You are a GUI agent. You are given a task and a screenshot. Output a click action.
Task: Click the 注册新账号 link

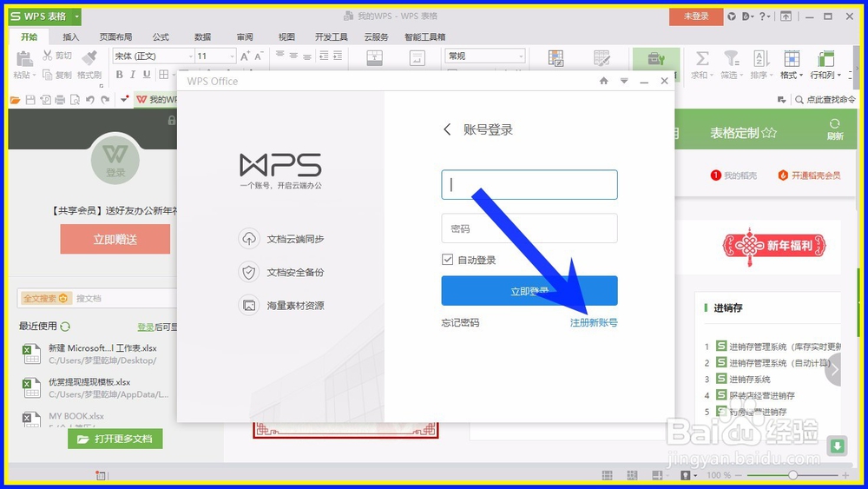[x=594, y=322]
